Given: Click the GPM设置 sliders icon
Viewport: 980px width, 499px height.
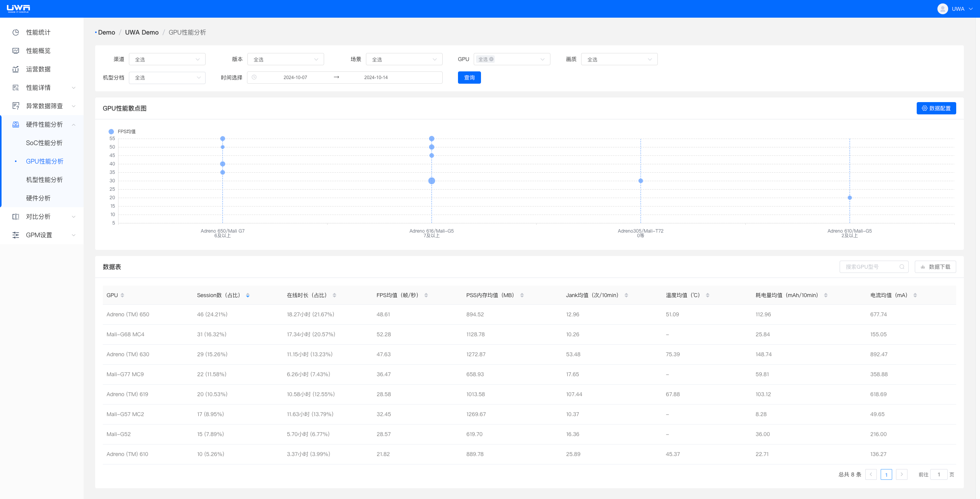Looking at the screenshot, I should tap(16, 235).
